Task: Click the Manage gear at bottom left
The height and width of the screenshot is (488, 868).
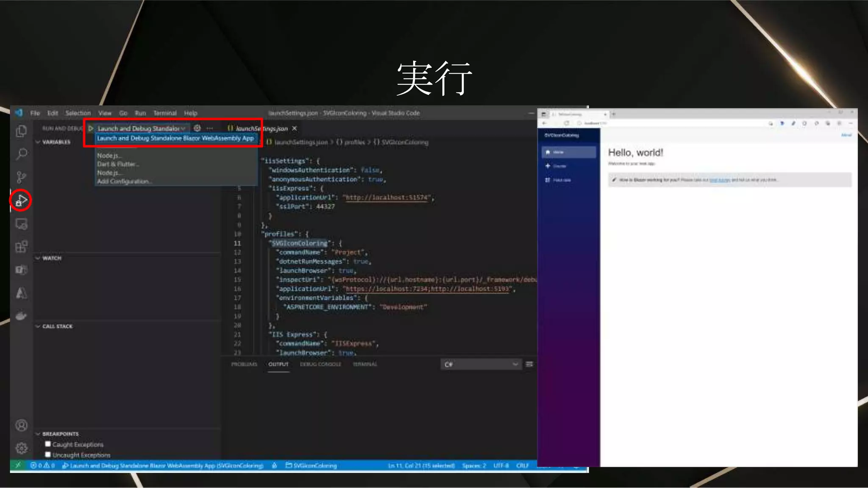Action: [21, 448]
